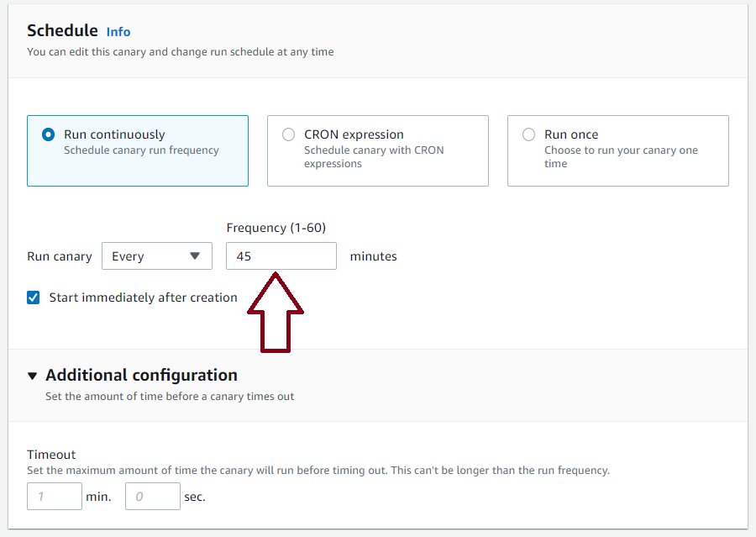Open the Every run canary dropdown
Viewport: 756px width, 537px height.
[157, 256]
